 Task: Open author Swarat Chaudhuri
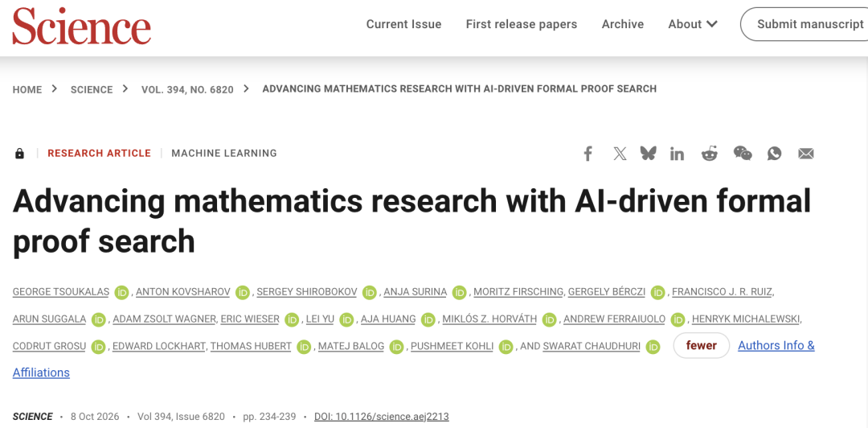(x=592, y=346)
